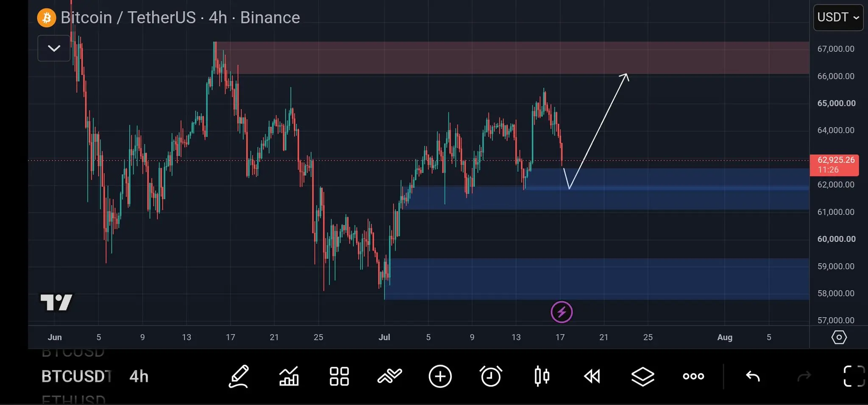The image size is (868, 405).
Task: Select the BTCUSDT symbol label
Action: click(x=76, y=376)
